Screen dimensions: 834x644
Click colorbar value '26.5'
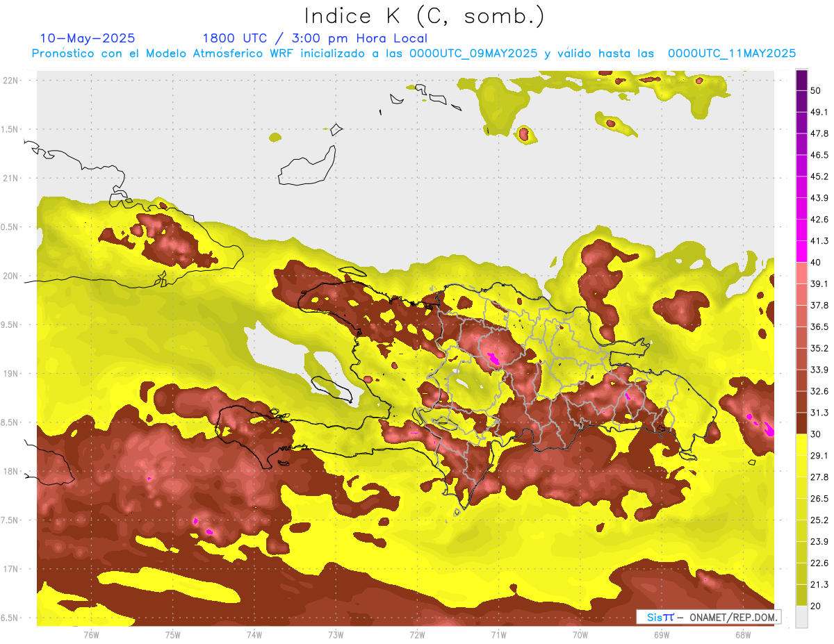pos(819,499)
